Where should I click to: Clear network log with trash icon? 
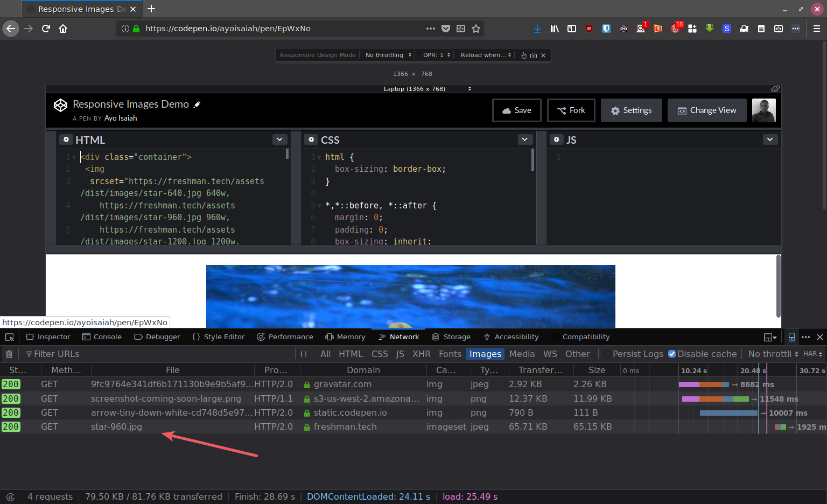(x=9, y=354)
